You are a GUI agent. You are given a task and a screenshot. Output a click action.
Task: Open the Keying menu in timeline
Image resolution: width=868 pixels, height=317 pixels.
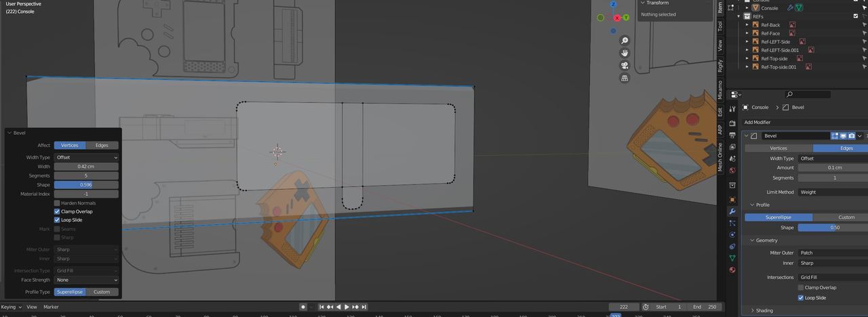point(9,307)
